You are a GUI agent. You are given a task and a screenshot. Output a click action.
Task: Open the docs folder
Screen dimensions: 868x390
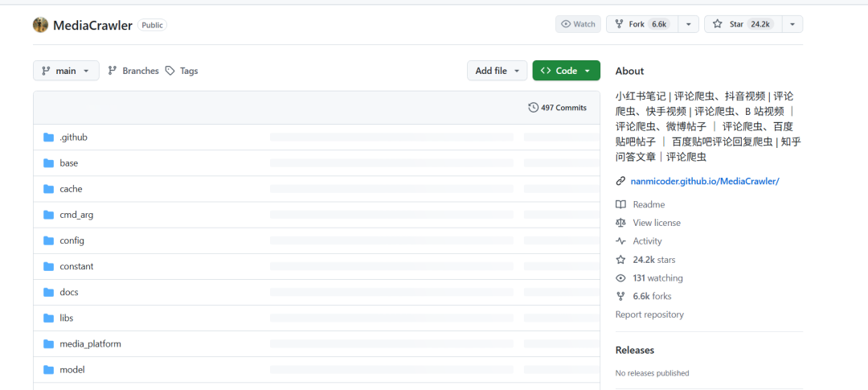tap(69, 292)
